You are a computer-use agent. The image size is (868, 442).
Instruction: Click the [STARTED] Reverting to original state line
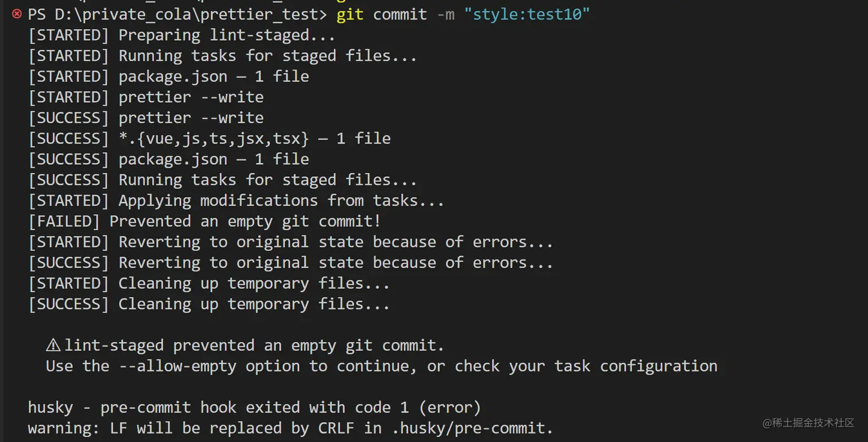[290, 242]
